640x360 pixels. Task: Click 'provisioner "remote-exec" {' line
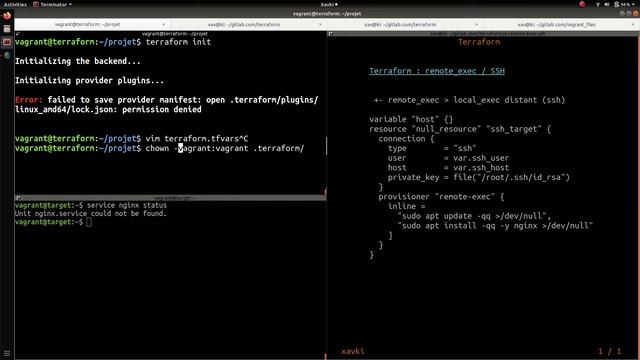tap(441, 197)
